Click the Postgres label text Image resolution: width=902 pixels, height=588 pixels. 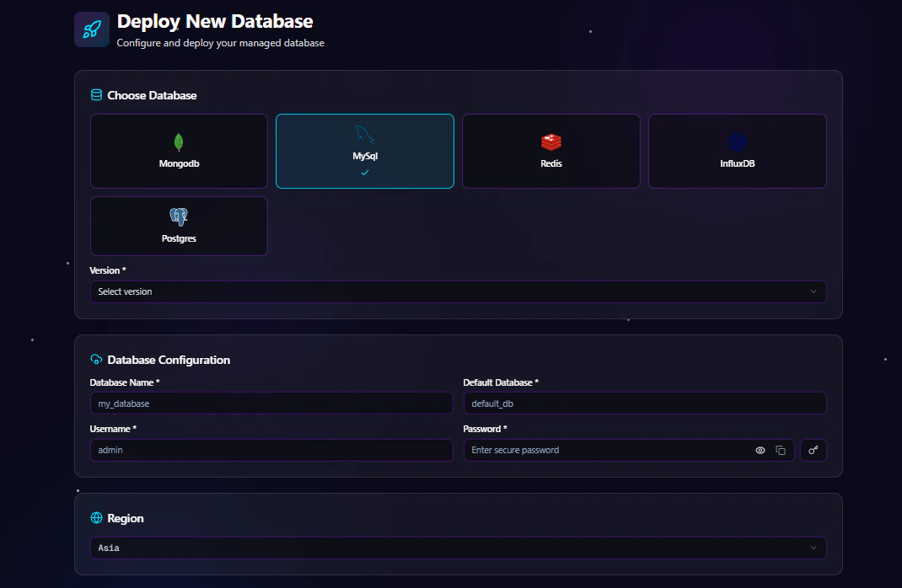(x=179, y=238)
